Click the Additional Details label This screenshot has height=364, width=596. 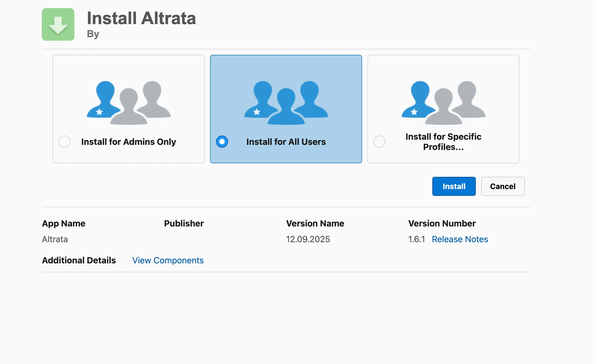(x=79, y=260)
